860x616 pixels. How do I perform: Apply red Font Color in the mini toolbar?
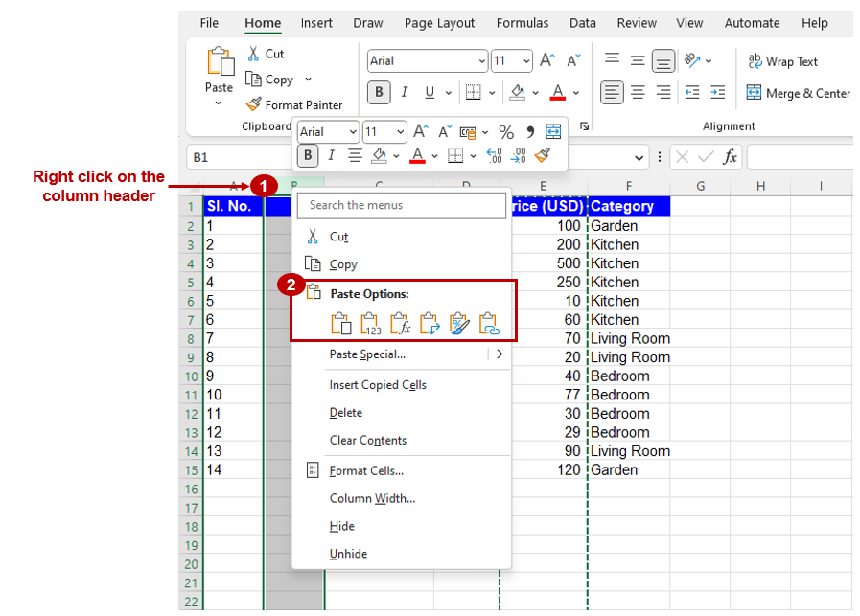click(417, 155)
